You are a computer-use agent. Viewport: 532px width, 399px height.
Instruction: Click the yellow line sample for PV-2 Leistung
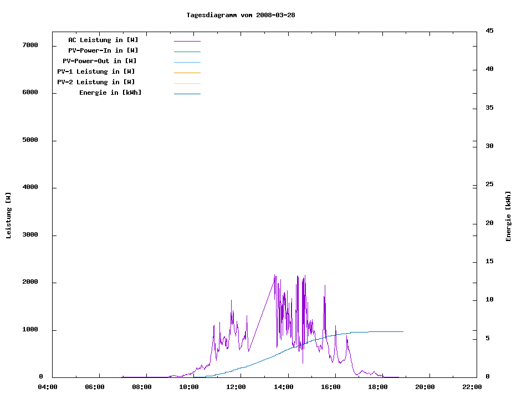pyautogui.click(x=187, y=83)
